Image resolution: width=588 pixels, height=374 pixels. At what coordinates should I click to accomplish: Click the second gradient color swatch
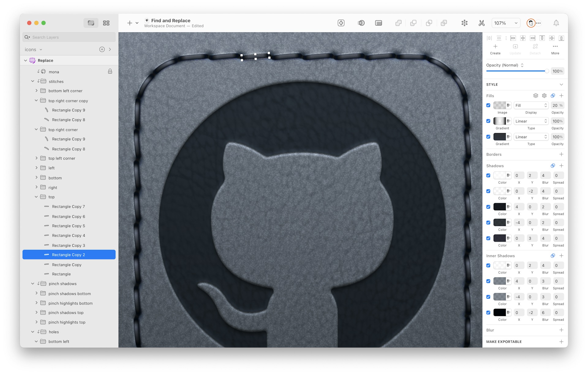pos(500,137)
